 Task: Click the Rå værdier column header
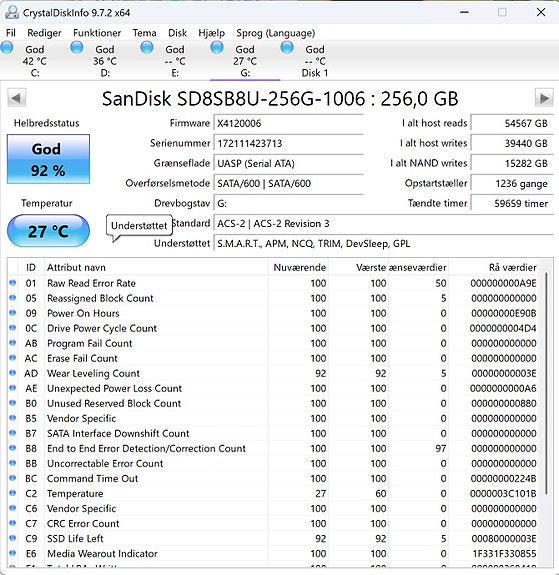[x=512, y=267]
